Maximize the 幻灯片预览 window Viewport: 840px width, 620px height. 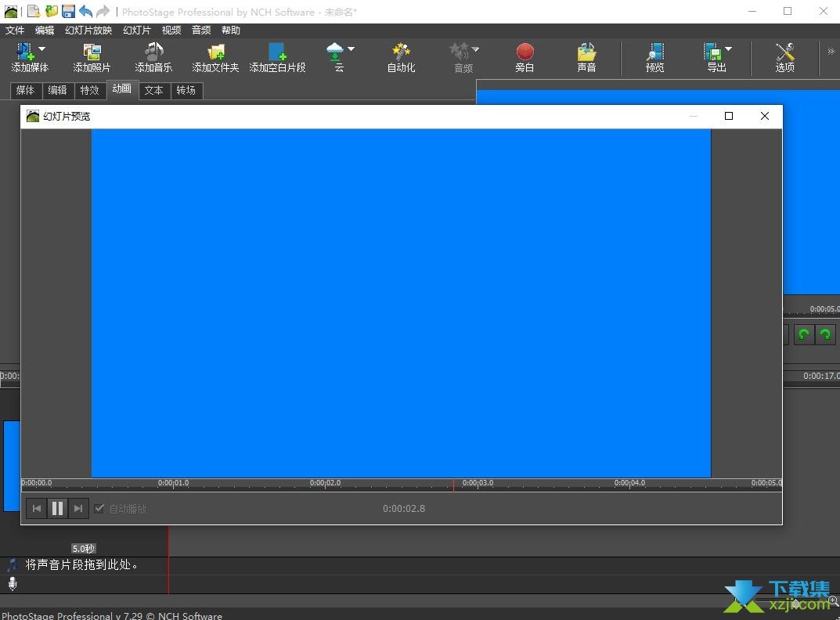[x=729, y=117]
